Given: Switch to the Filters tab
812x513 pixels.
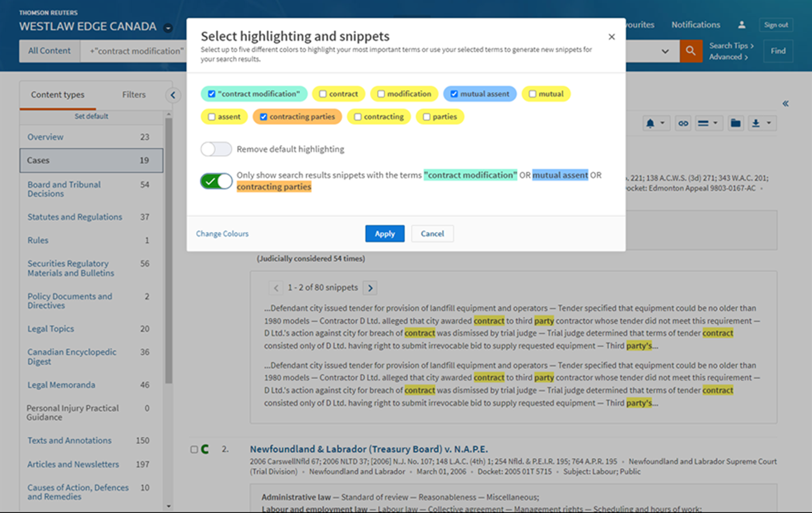Looking at the screenshot, I should [x=134, y=95].
